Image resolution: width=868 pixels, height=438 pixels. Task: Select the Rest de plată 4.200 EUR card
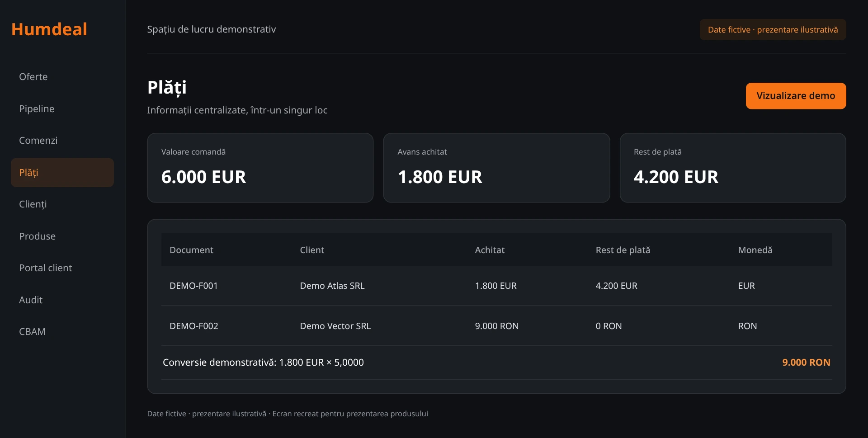tap(733, 168)
